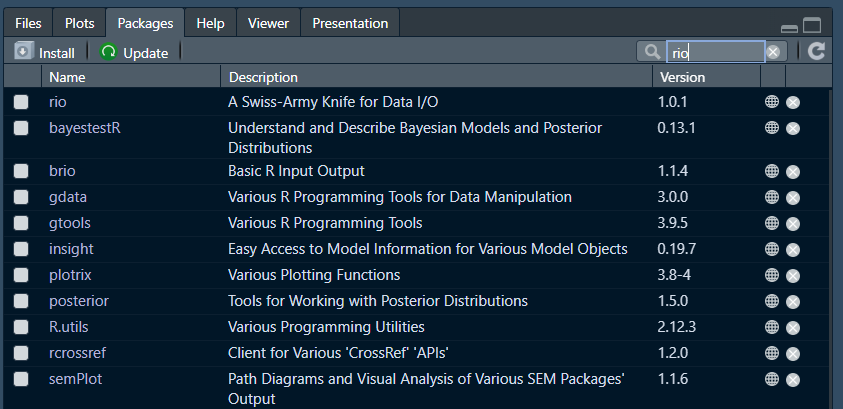This screenshot has height=409, width=843.
Task: Enable the bayestestR package checkbox
Action: click(21, 127)
